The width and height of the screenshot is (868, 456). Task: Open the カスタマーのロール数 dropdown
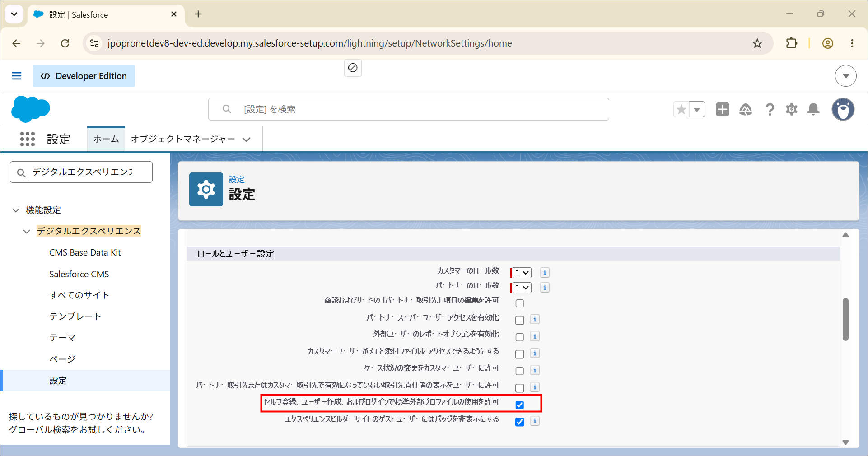pos(522,273)
